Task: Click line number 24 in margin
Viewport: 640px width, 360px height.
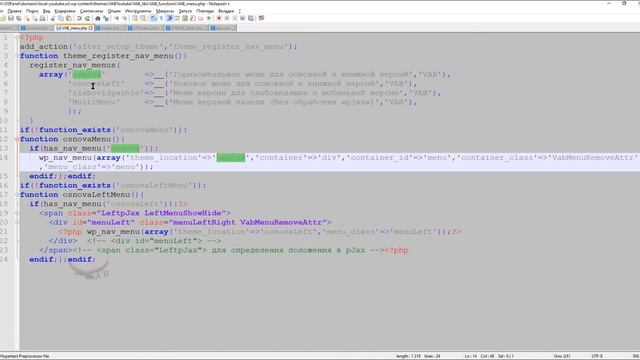Action: point(4,260)
